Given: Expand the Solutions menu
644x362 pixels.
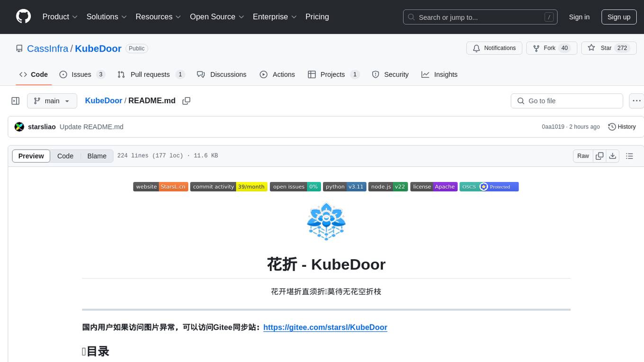Looking at the screenshot, I should 107,17.
